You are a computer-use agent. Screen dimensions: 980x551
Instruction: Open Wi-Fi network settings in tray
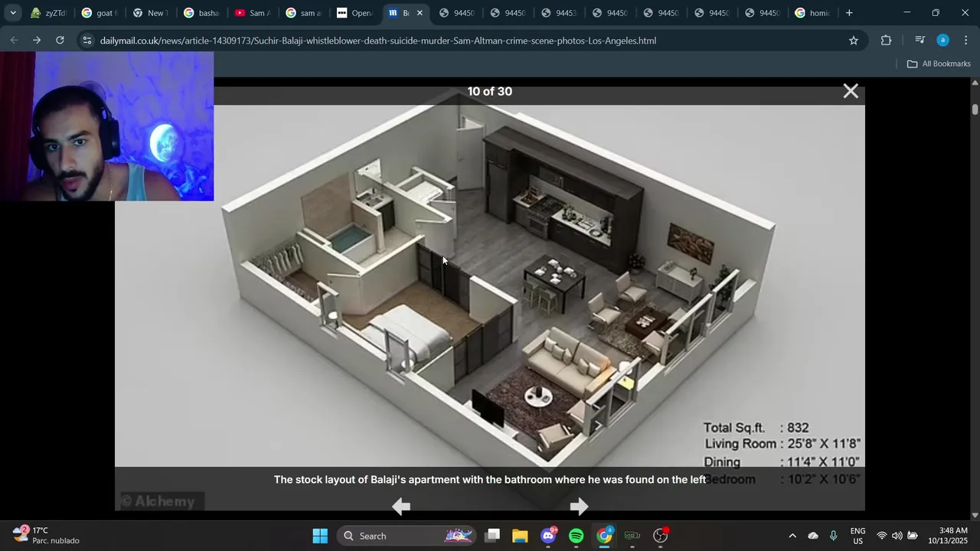[x=882, y=536]
